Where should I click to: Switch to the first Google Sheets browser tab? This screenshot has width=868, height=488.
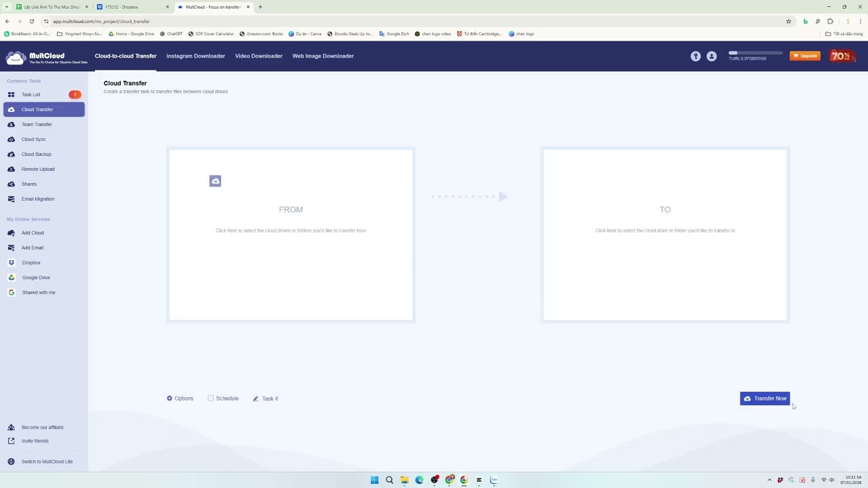click(x=52, y=7)
